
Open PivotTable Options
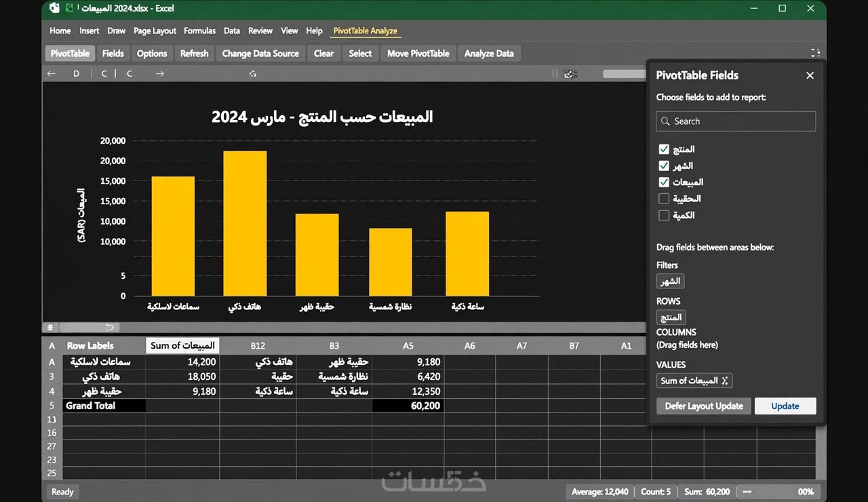coord(152,54)
